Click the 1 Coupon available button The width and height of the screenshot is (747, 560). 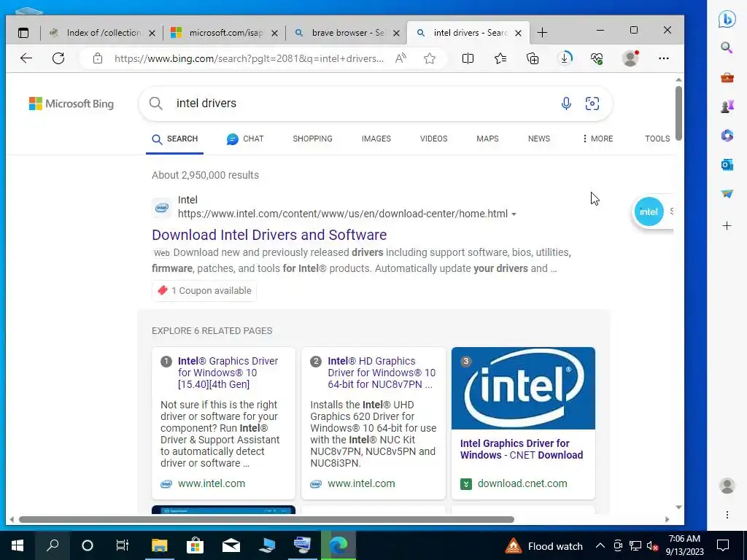pyautogui.click(x=204, y=290)
